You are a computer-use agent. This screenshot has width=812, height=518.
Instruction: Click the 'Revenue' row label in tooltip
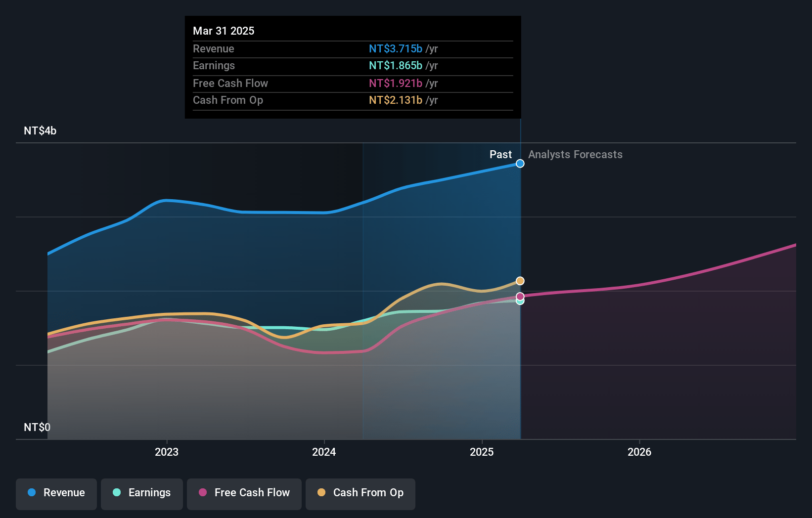point(214,49)
